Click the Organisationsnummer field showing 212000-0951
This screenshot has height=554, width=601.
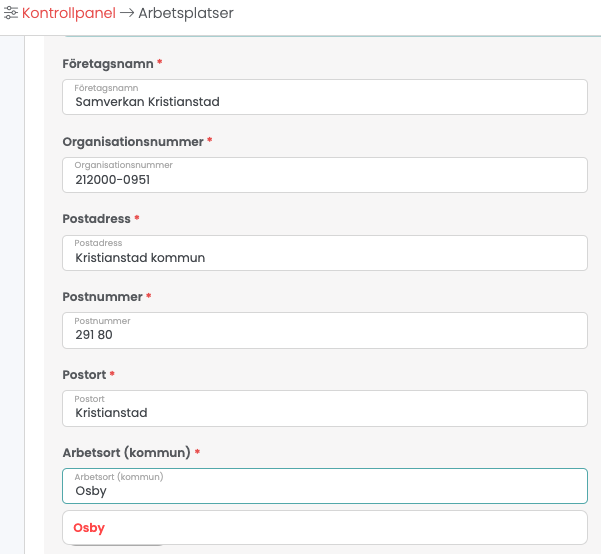(325, 175)
